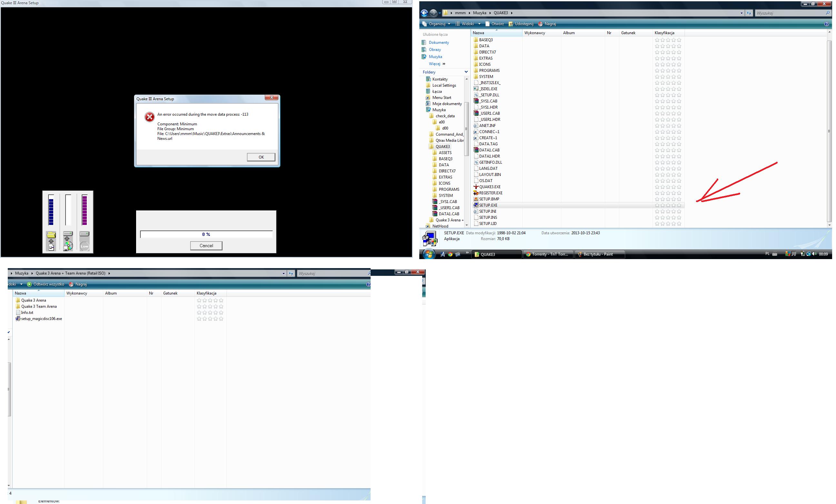The width and height of the screenshot is (836, 504).
Task: Click the volume speaker tray icon
Action: [x=814, y=254]
